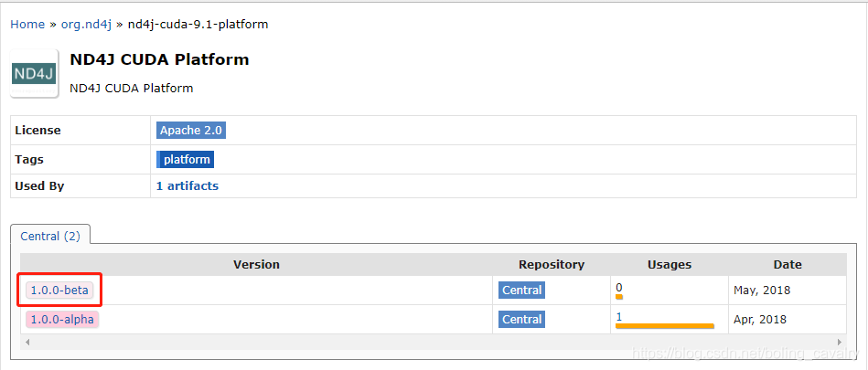Click the long orange usage bar
Image resolution: width=868 pixels, height=370 pixels.
tap(664, 326)
